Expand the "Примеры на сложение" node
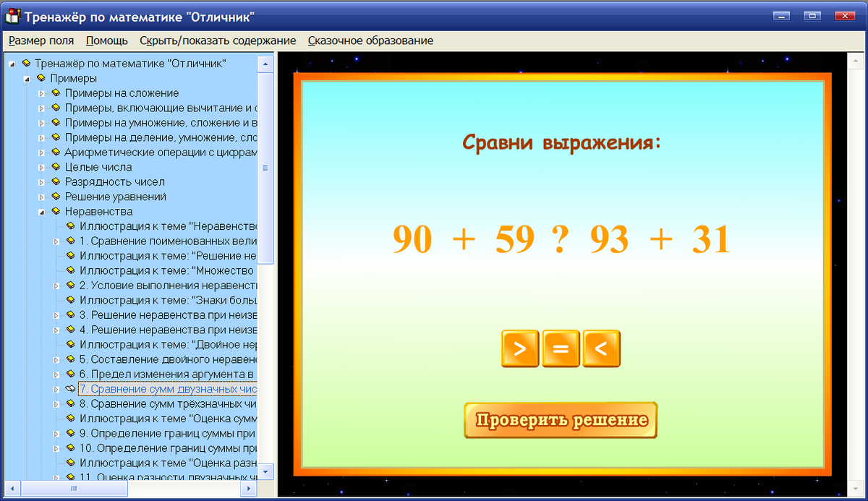 [41, 93]
